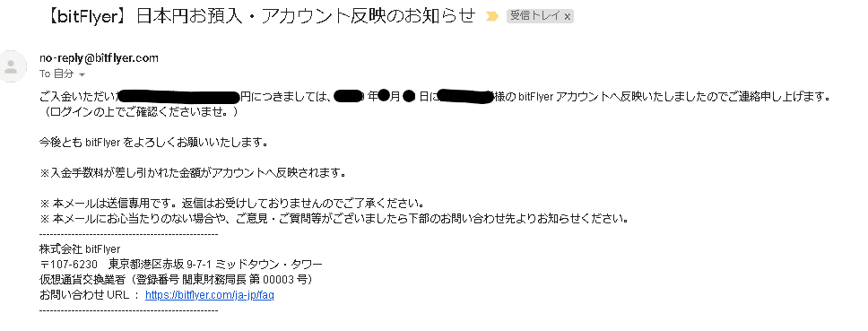The width and height of the screenshot is (868, 331).
Task: Click the blacked-out deposit amount bar
Action: (179, 98)
